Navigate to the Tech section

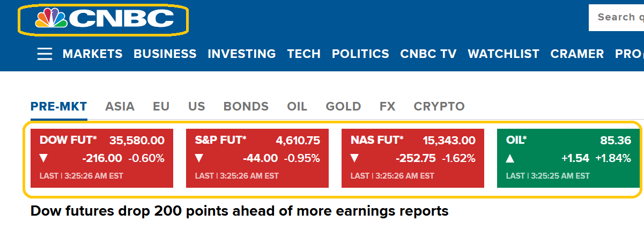click(304, 54)
